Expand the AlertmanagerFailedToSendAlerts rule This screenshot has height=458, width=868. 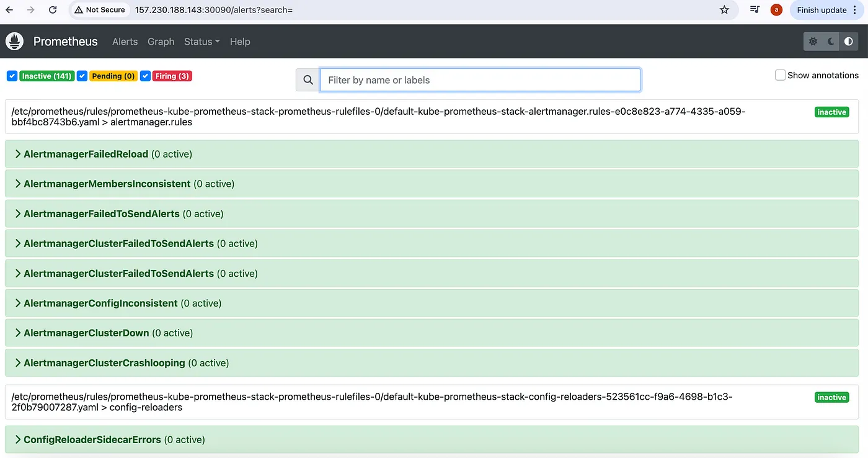(x=432, y=213)
